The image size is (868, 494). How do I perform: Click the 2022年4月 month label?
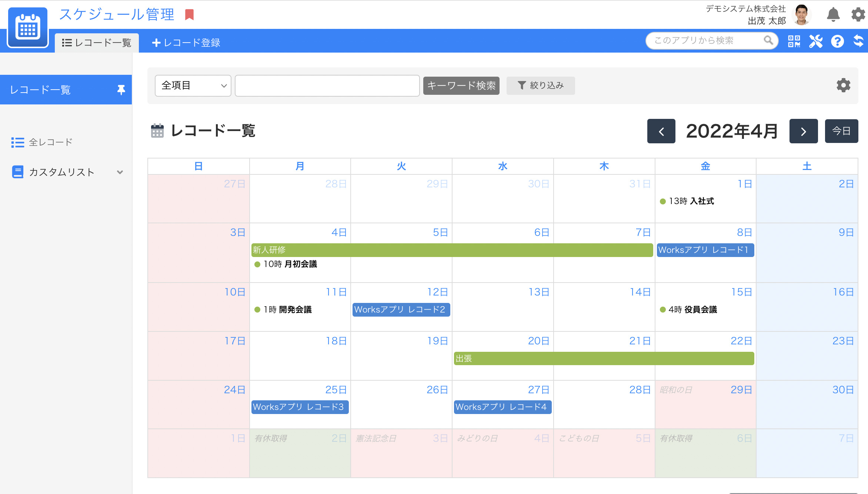point(732,131)
